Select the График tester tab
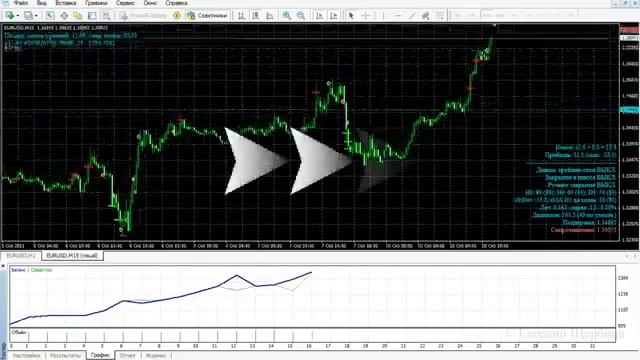The image size is (640, 360). (x=100, y=356)
